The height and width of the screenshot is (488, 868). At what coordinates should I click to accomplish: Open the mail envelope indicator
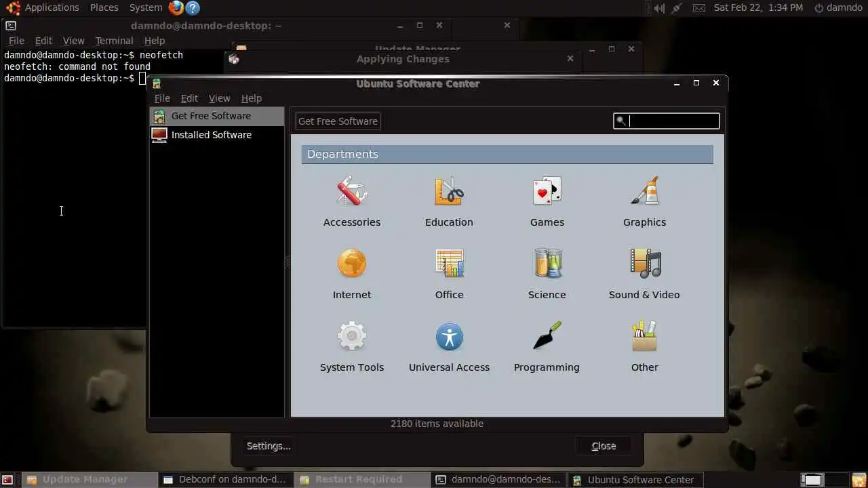click(x=699, y=8)
